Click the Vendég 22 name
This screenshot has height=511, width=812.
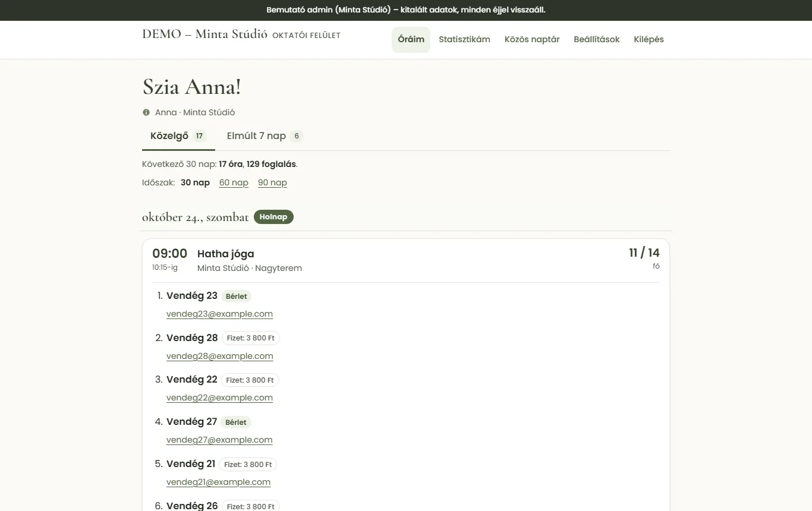(x=192, y=379)
